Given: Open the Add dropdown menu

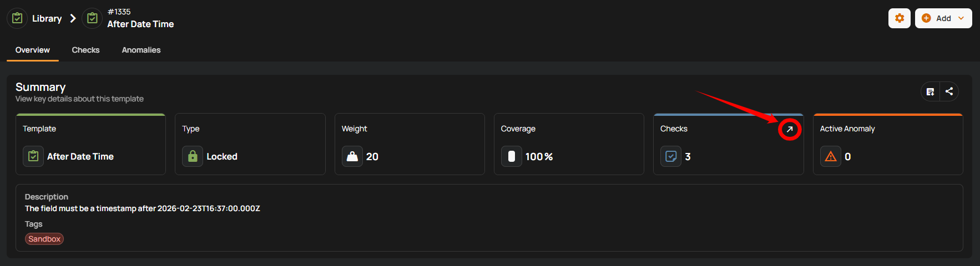Looking at the screenshot, I should click(x=943, y=18).
